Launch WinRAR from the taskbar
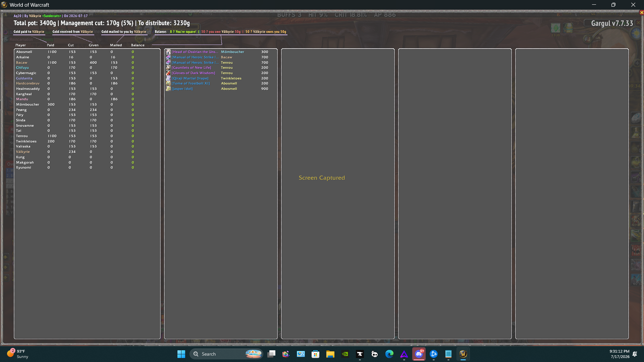 click(286, 354)
